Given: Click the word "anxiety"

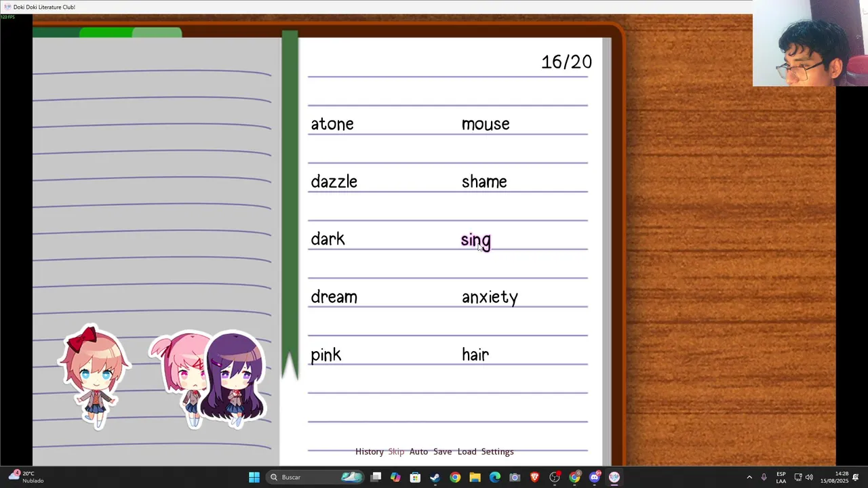Looking at the screenshot, I should pyautogui.click(x=490, y=298).
